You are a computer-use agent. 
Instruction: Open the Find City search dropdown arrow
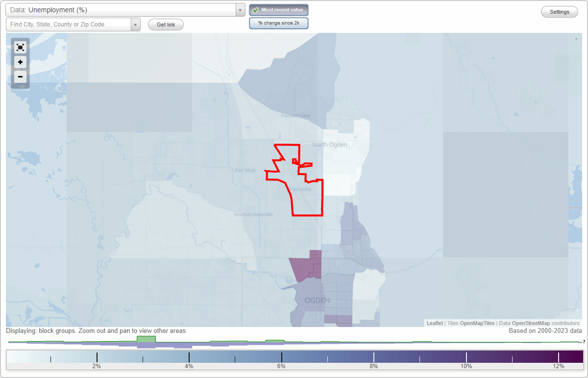pos(136,24)
